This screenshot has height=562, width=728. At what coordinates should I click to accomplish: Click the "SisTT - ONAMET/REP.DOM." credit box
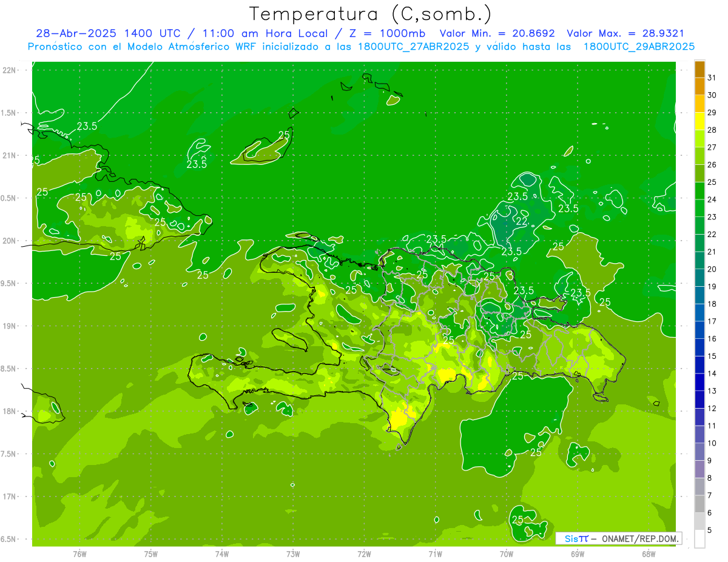[x=618, y=538]
